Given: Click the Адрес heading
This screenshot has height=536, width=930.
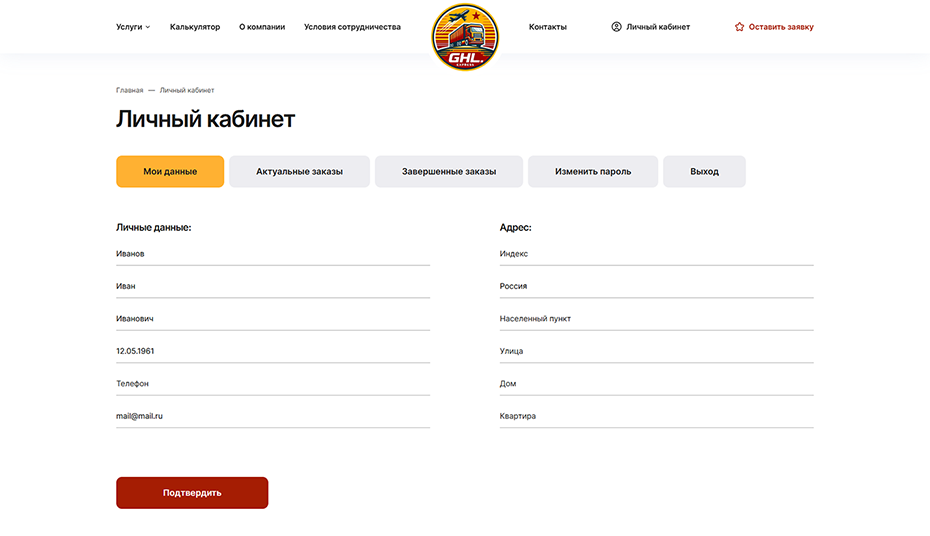Looking at the screenshot, I should 515,227.
